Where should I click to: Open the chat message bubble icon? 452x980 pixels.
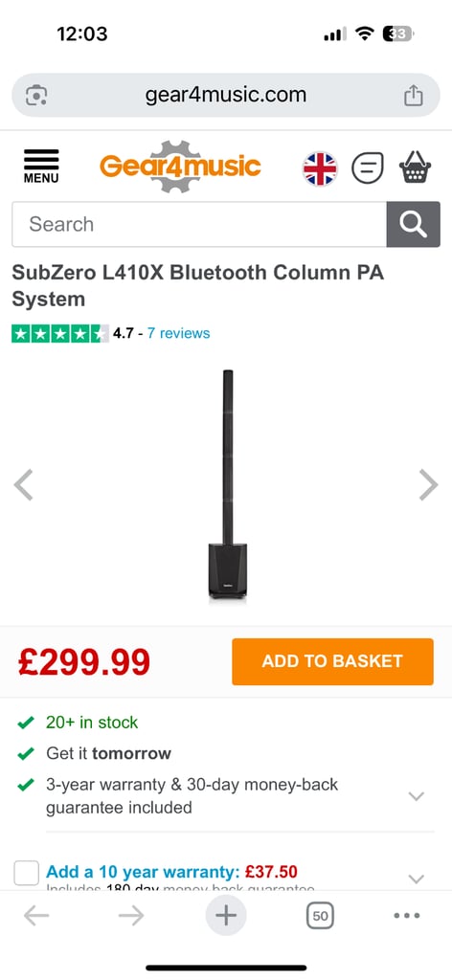368,168
